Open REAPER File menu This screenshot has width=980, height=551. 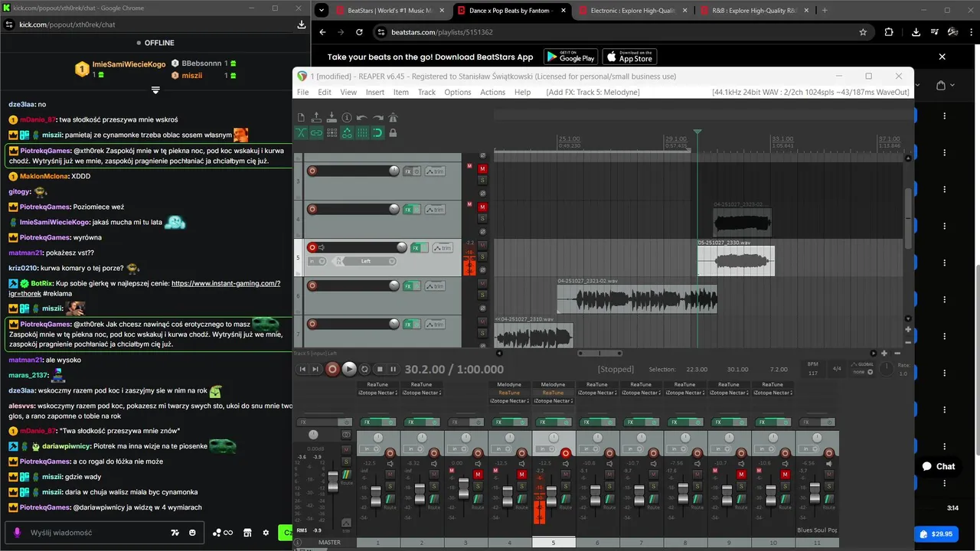pos(302,92)
